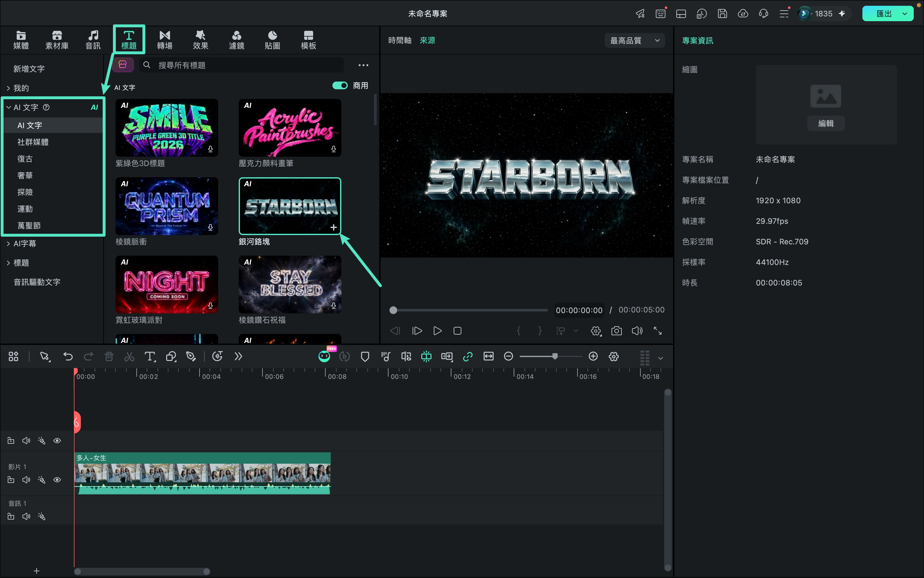924x578 pixels.
Task: Switch to the 媒體 tab
Action: (21, 40)
